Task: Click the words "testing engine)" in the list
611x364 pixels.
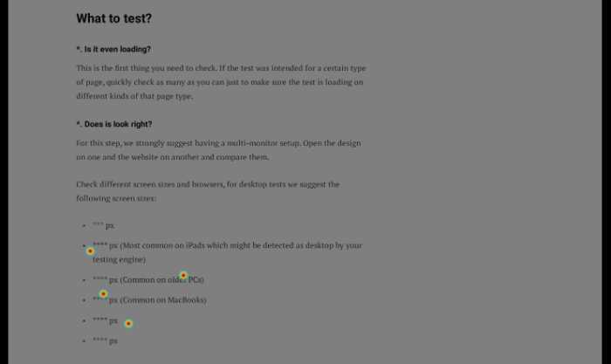Action: pyautogui.click(x=120, y=259)
